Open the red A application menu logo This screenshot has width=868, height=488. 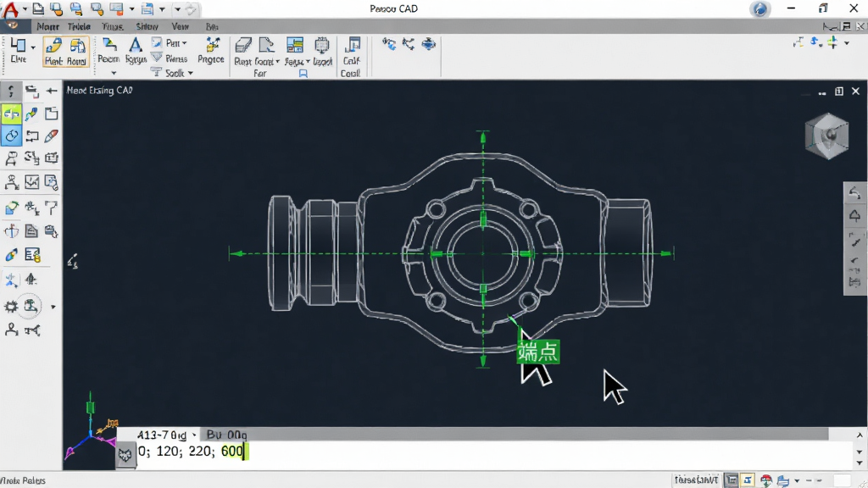point(10,9)
